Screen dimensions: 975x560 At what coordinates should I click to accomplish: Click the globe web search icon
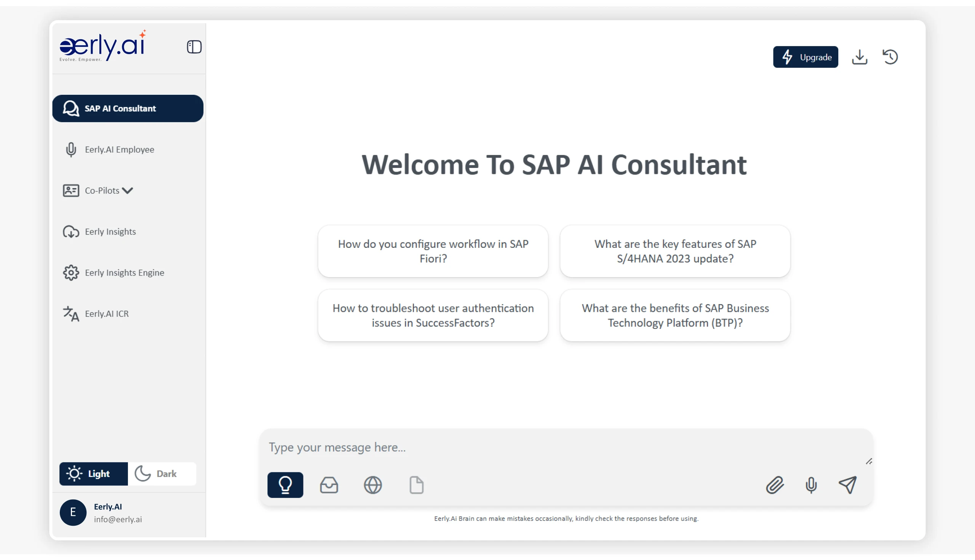(x=372, y=485)
